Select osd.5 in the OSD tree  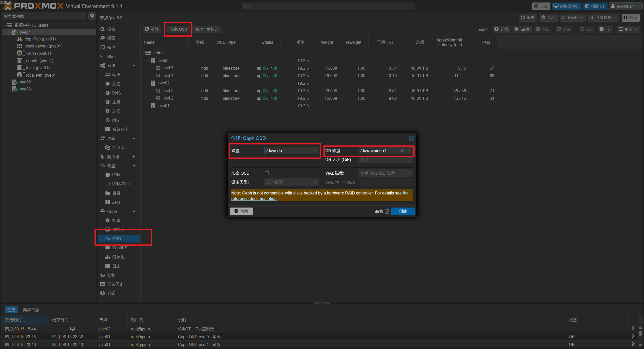point(168,68)
